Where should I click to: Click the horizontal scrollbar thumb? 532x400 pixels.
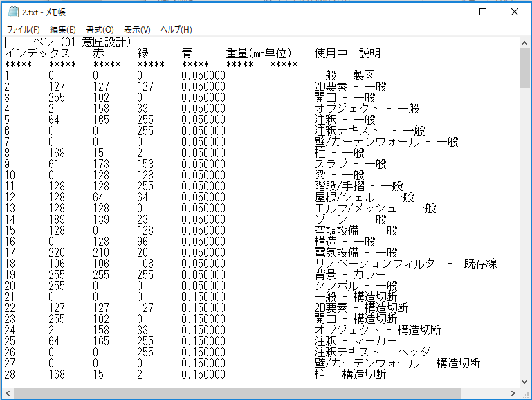pyautogui.click(x=237, y=394)
